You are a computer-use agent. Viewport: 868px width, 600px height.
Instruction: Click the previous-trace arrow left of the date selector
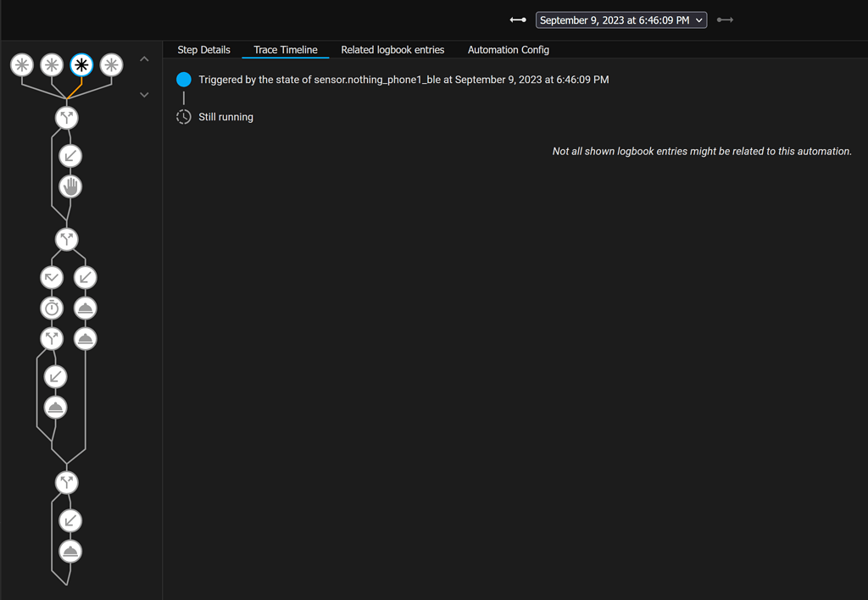[x=517, y=19]
